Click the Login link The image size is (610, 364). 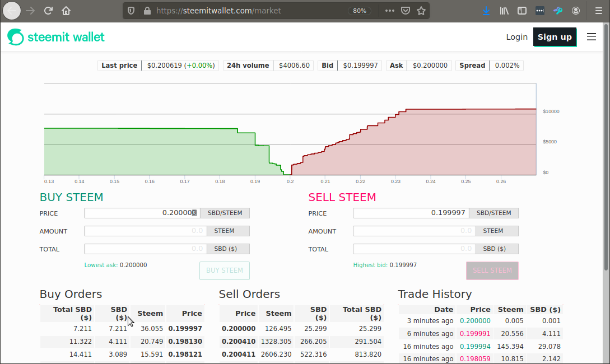click(516, 37)
